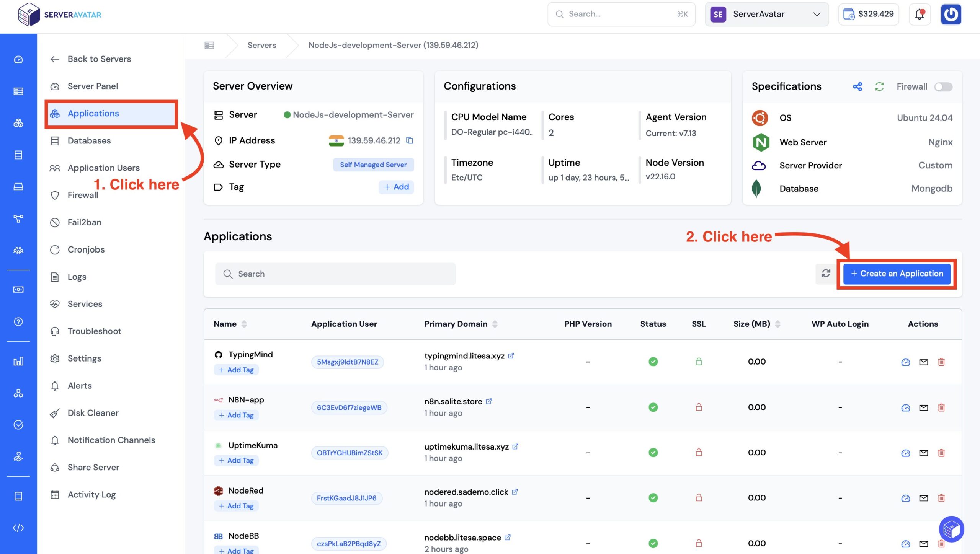Open n8n.salite.store external link icon
Screen dimensions: 980x554
[489, 401]
